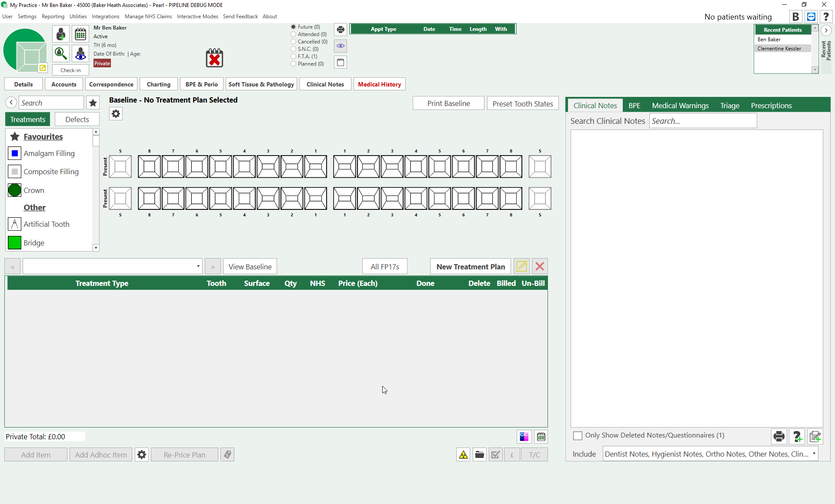Select the Attended appointments radio button
The height and width of the screenshot is (504, 835).
(294, 34)
